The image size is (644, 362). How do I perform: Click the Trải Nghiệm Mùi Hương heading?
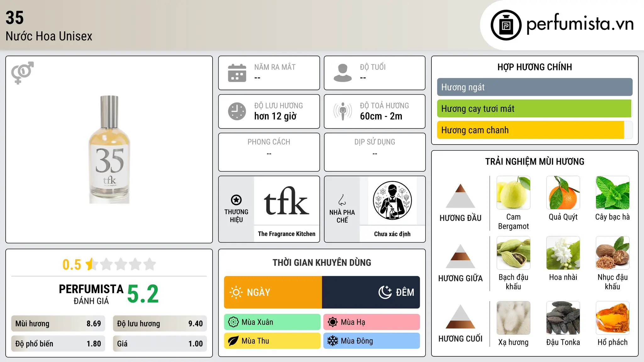(535, 162)
